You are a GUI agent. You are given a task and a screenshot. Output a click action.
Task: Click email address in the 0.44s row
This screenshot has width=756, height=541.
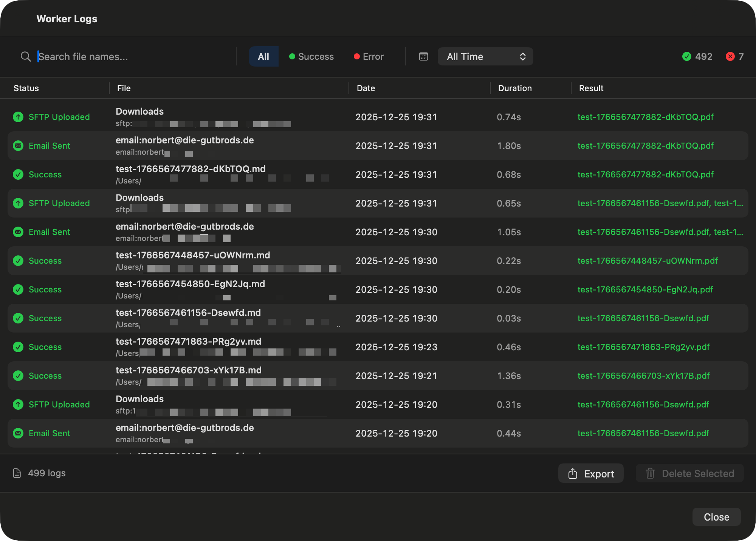(184, 428)
